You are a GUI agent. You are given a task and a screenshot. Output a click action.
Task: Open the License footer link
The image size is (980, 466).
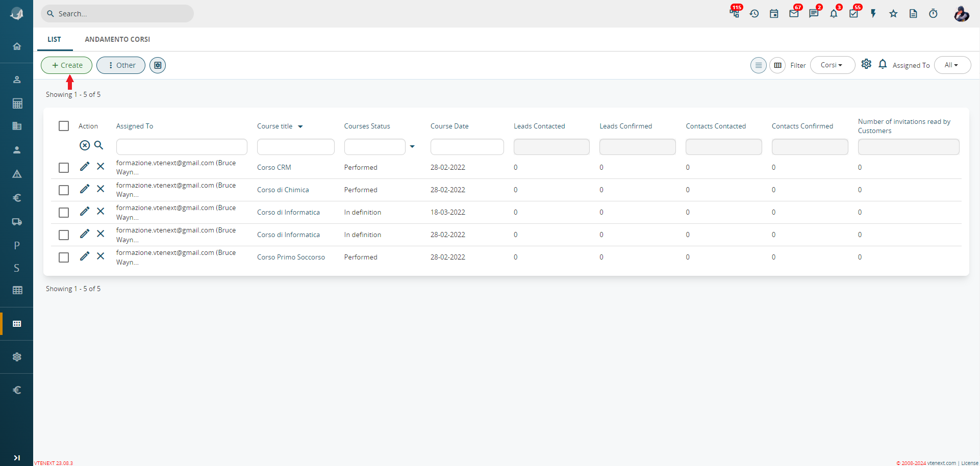(970, 463)
